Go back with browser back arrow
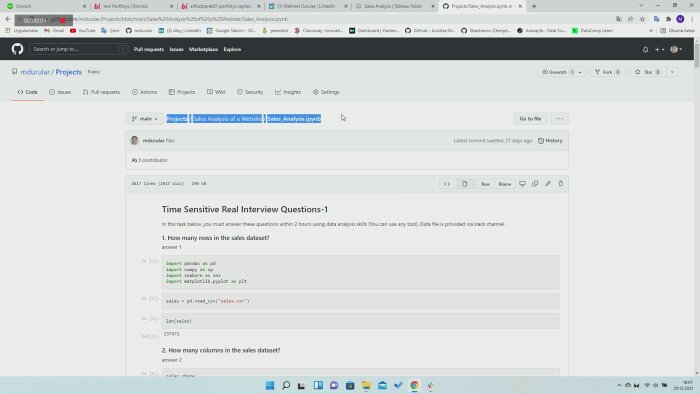The image size is (700, 394). coord(8,19)
